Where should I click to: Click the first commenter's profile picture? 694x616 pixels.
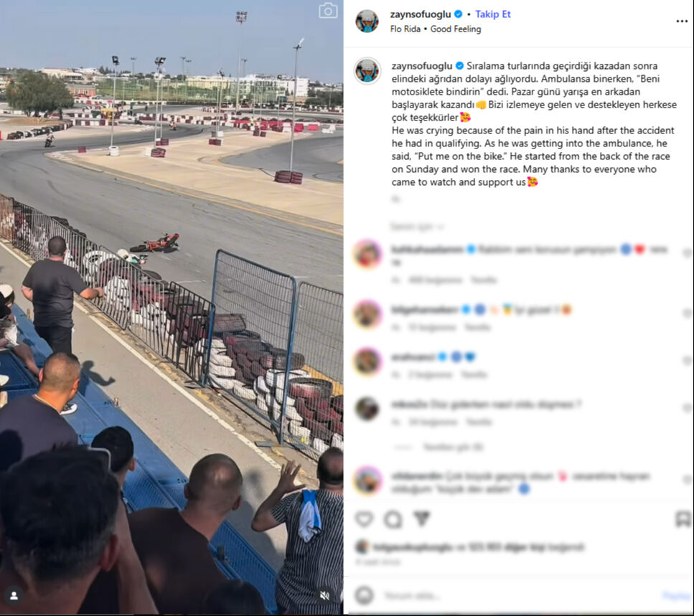click(367, 255)
